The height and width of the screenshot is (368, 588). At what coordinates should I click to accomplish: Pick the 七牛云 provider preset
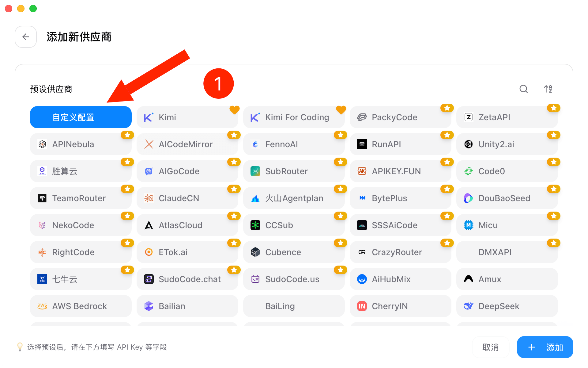[81, 279]
